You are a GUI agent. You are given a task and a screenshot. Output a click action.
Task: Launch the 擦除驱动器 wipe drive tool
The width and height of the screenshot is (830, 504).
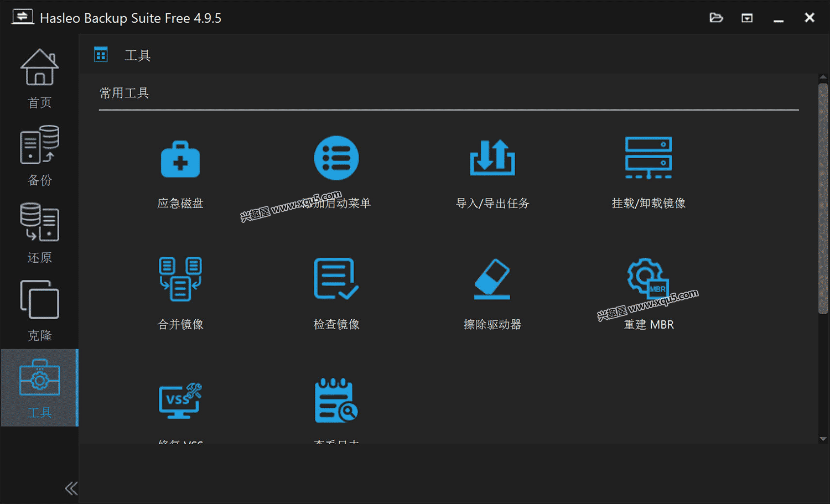(492, 279)
